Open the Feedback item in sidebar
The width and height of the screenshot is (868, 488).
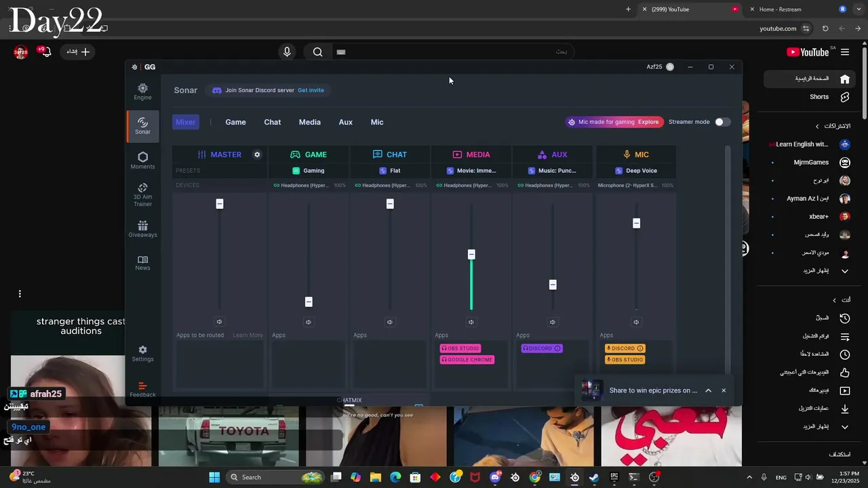tap(142, 390)
